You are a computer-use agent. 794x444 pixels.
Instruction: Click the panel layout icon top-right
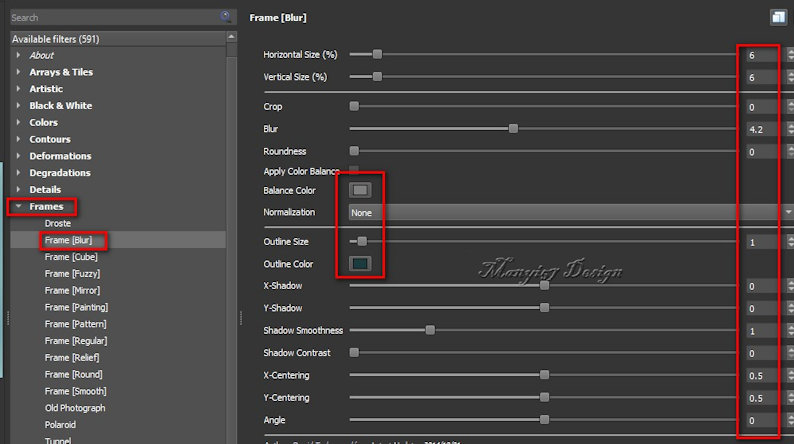point(777,17)
